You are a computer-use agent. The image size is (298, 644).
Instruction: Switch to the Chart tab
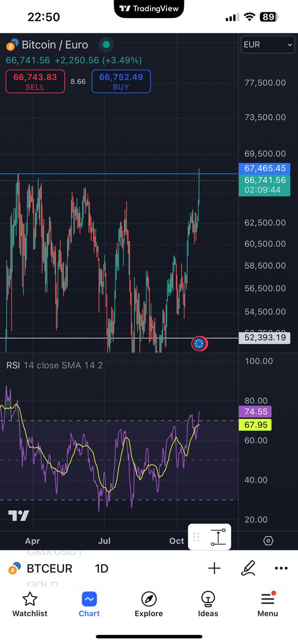89,605
